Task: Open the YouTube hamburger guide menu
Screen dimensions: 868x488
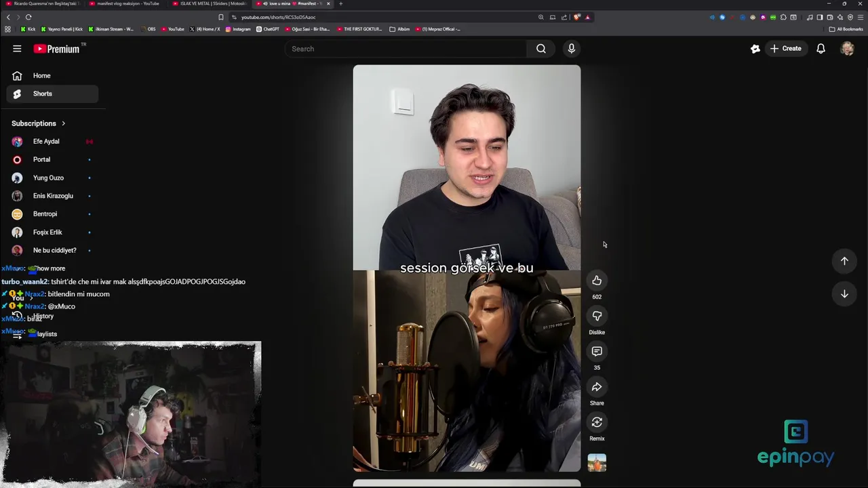Action: click(x=17, y=49)
